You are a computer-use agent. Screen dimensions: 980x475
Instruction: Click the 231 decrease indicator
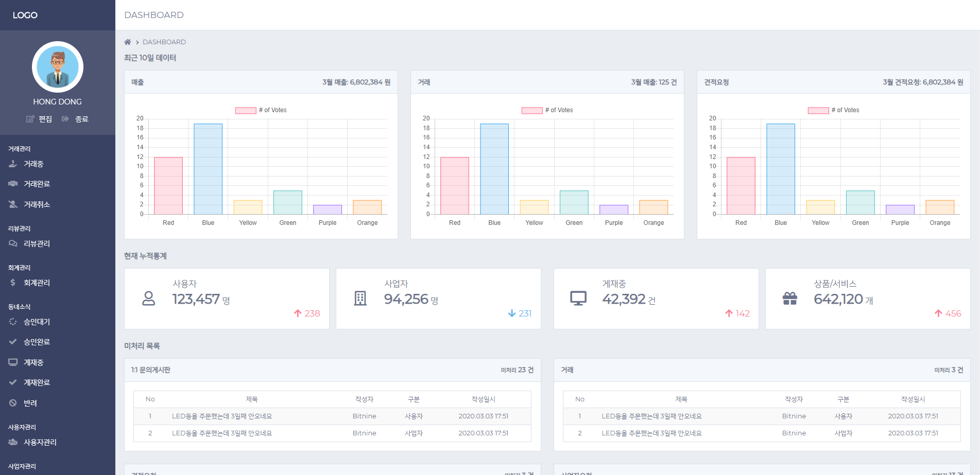coord(520,313)
